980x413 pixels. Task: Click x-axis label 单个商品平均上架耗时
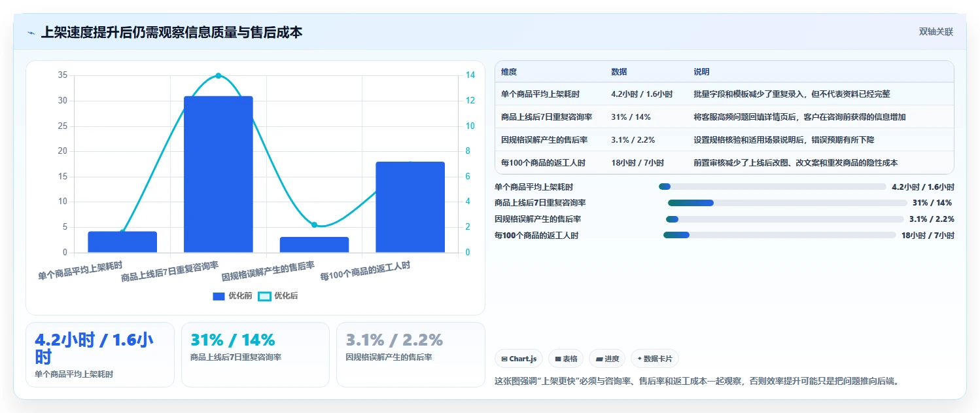pos(80,270)
